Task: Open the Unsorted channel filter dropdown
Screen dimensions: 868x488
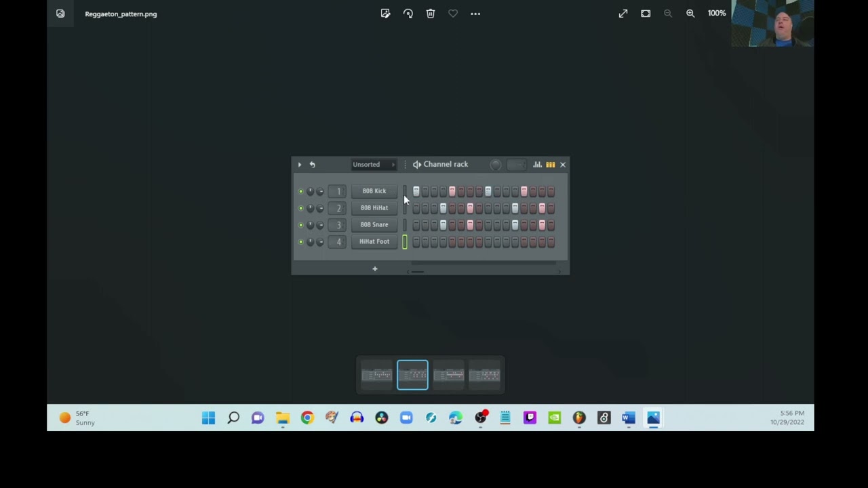Action: pyautogui.click(x=374, y=165)
